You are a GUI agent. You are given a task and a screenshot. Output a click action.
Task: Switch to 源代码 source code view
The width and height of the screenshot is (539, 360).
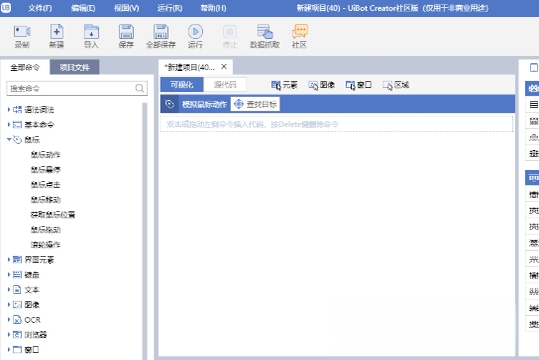[x=225, y=85]
